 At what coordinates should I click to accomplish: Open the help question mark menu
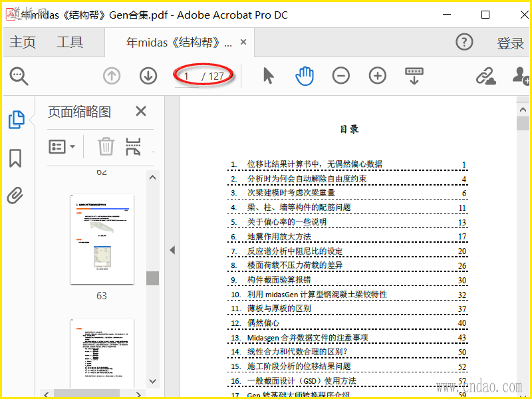464,42
